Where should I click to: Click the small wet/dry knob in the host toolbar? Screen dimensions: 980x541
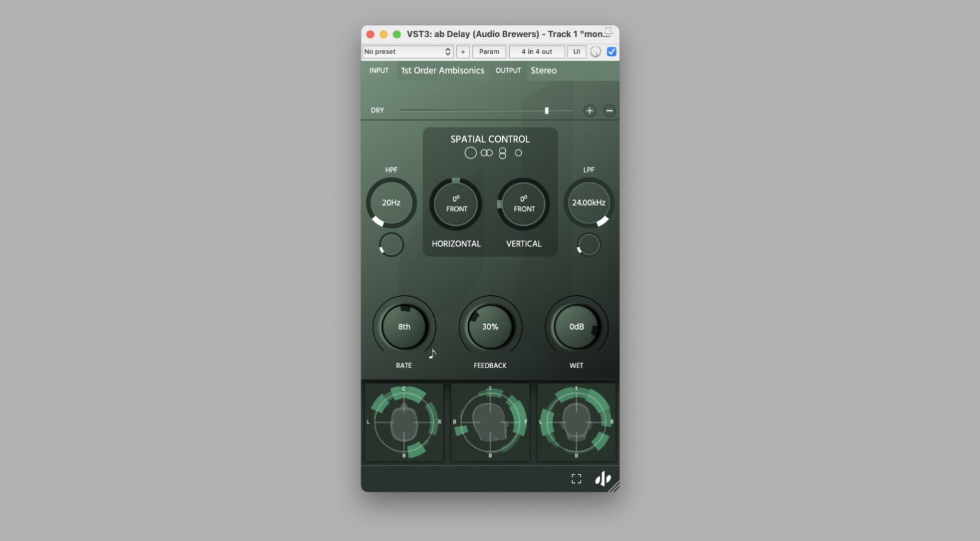595,52
